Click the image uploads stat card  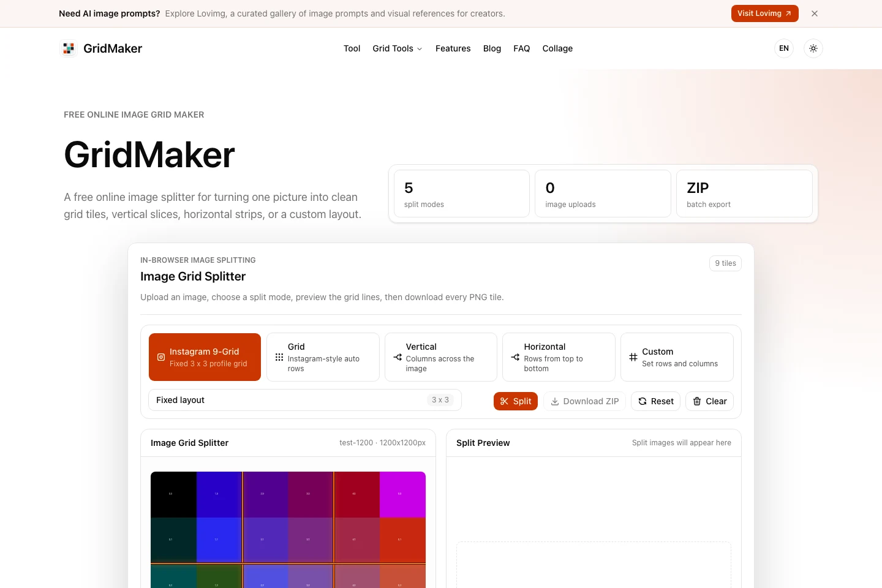603,194
